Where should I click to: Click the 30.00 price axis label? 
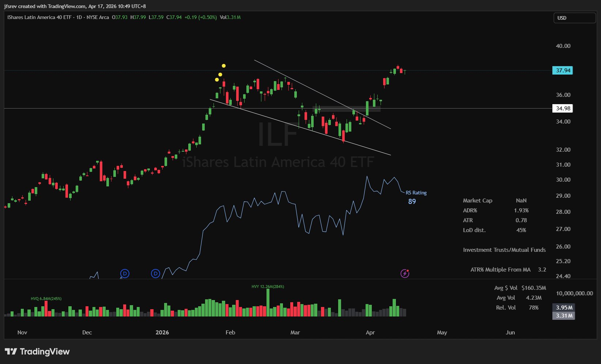[563, 180]
